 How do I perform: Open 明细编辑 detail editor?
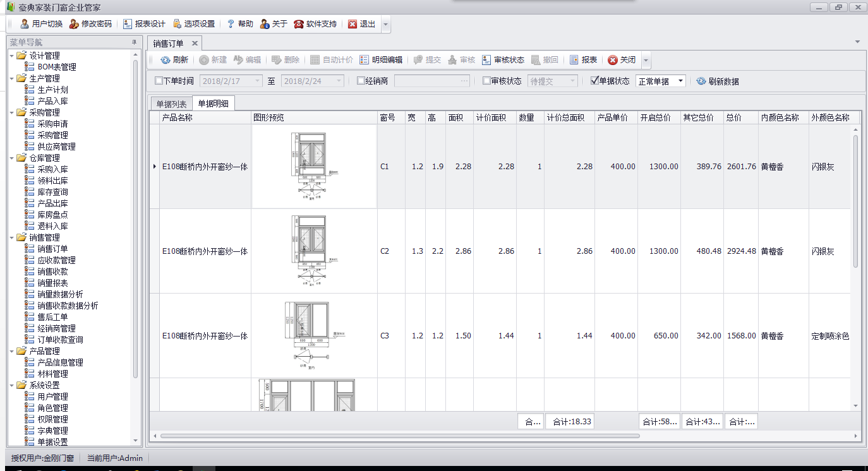pyautogui.click(x=365, y=60)
